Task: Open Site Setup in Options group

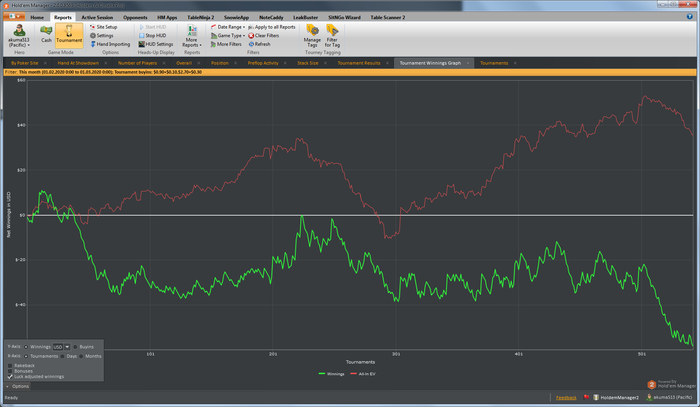Action: click(104, 27)
